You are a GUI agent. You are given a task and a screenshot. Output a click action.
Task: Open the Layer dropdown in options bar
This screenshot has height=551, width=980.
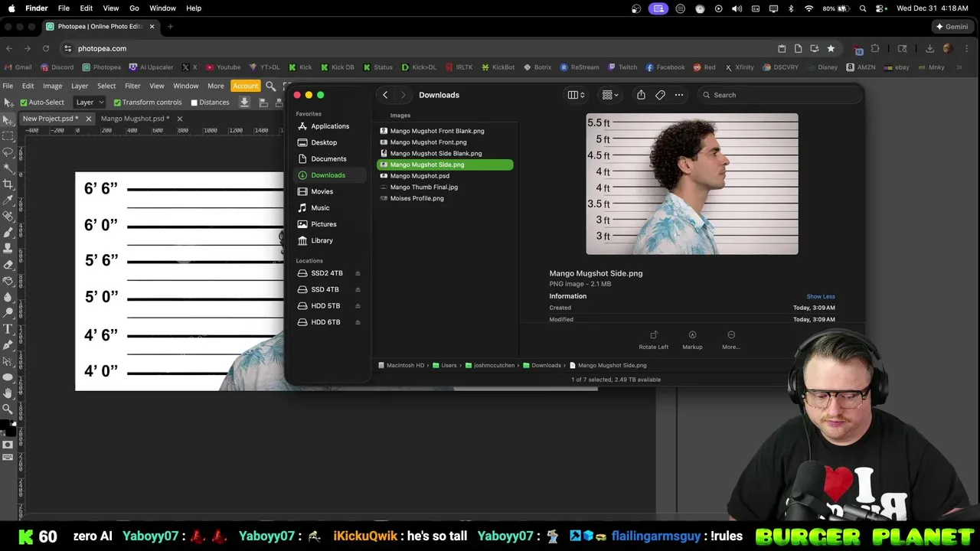tap(90, 102)
